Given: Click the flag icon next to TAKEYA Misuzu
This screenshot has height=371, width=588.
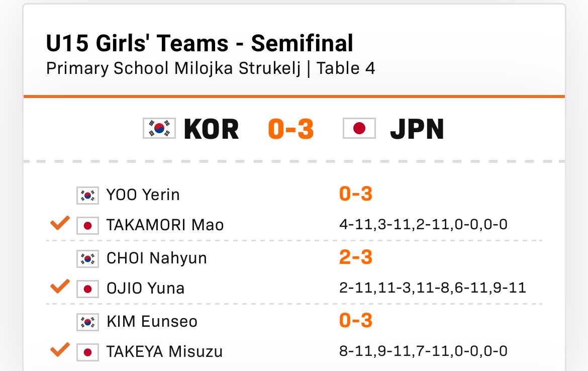Looking at the screenshot, I should click(87, 352).
